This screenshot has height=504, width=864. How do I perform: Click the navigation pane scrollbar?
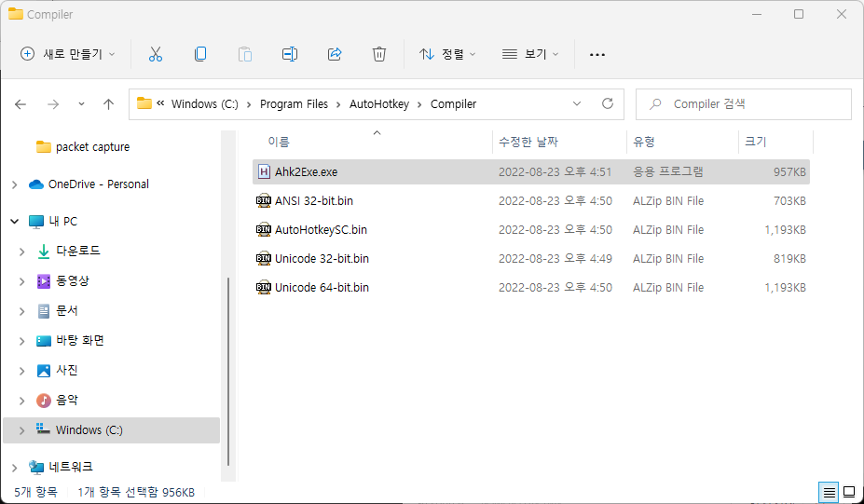pos(228,372)
